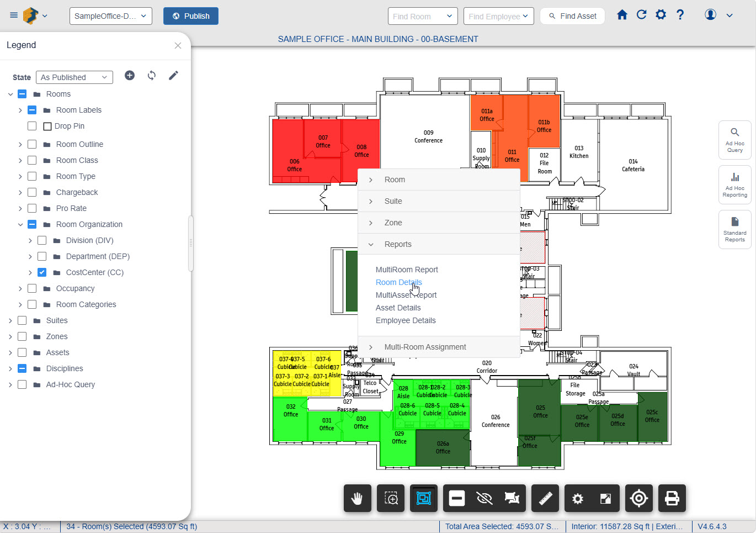
Task: Collapse the Reports menu section
Action: [439, 244]
